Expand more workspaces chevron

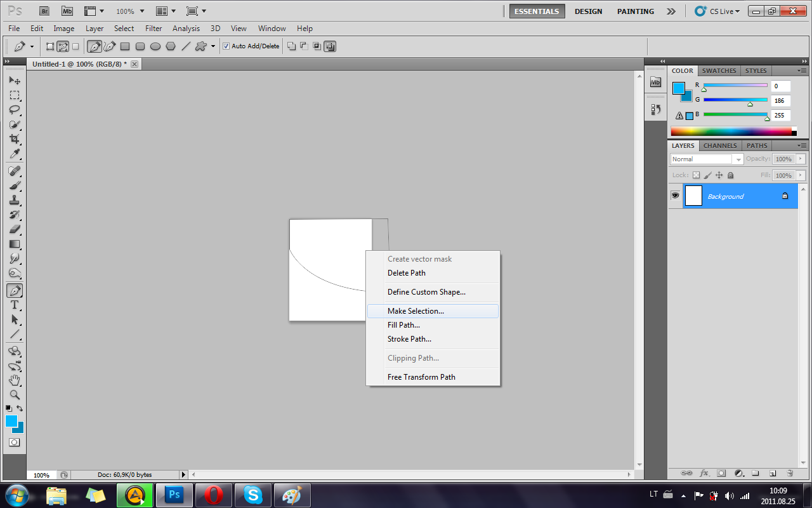(x=671, y=11)
